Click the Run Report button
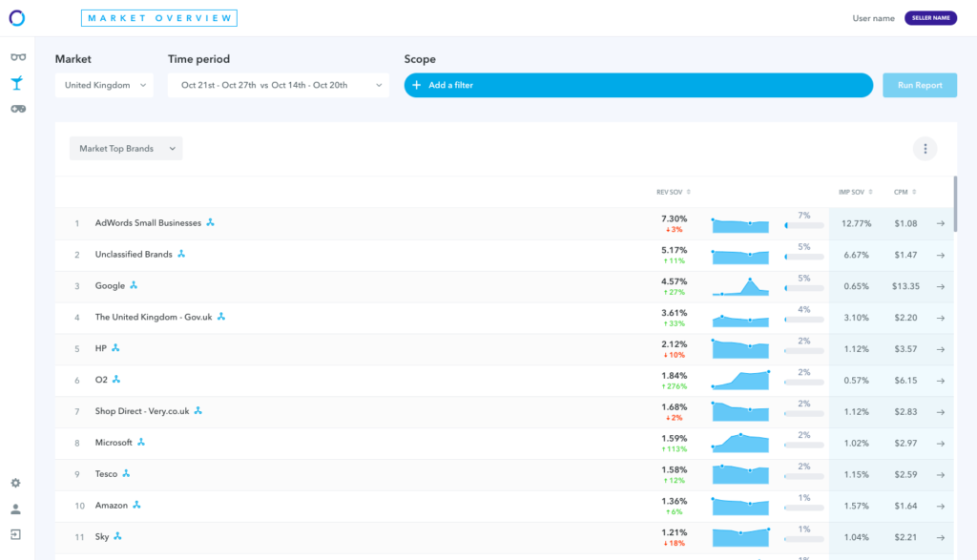 [x=920, y=85]
